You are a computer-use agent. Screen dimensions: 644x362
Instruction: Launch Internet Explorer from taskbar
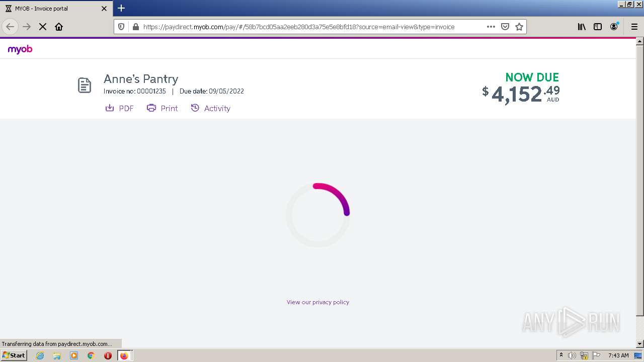[x=40, y=355]
